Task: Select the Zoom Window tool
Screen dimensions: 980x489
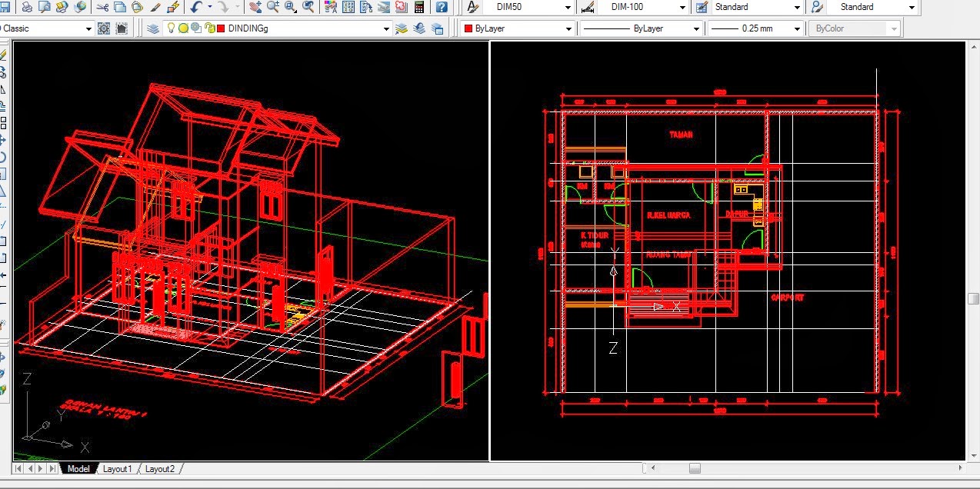Action: (291, 7)
